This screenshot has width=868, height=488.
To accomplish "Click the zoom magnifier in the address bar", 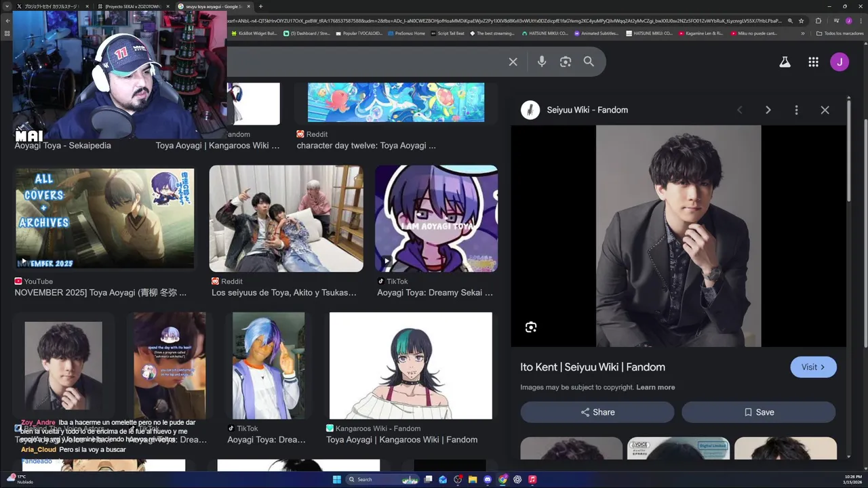I will (x=790, y=21).
